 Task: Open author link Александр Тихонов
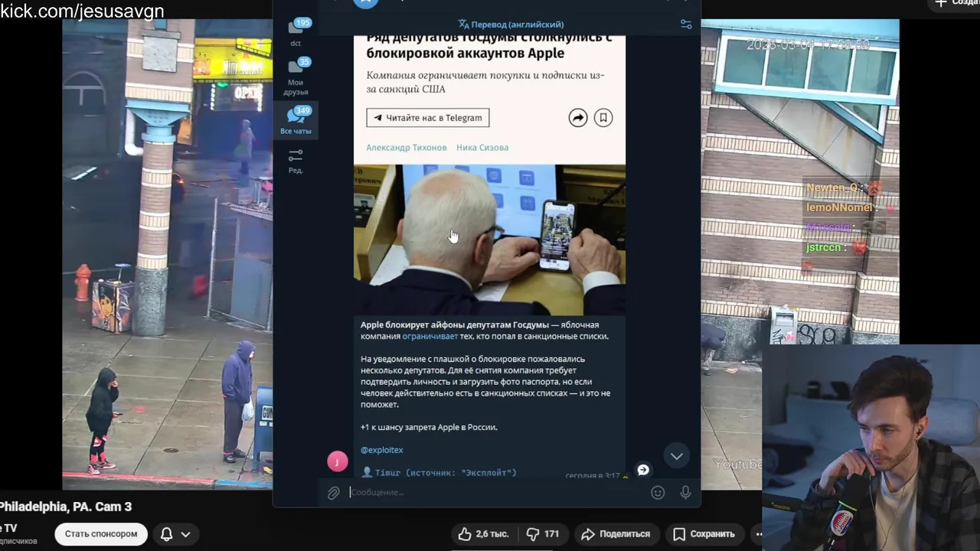click(x=406, y=148)
